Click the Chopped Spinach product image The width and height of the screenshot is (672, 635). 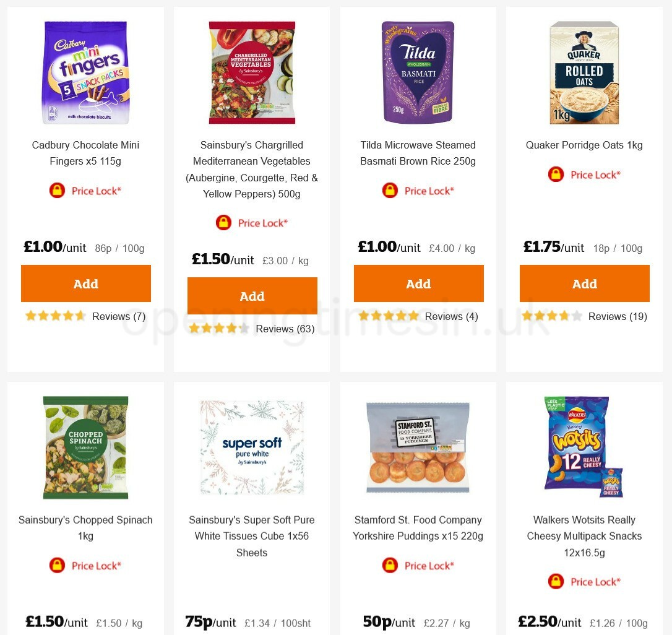coord(85,447)
